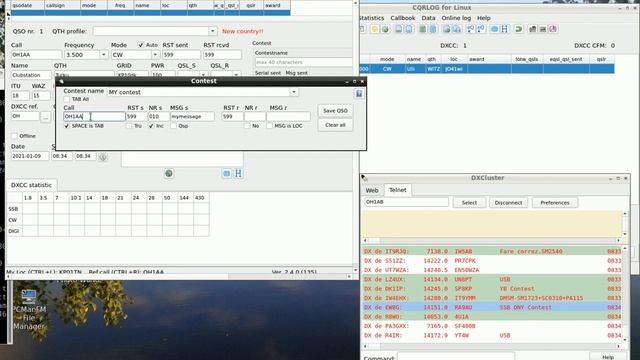The image size is (640, 360).
Task: Open PCManFM File Manager desktop icon
Action: click(29, 309)
